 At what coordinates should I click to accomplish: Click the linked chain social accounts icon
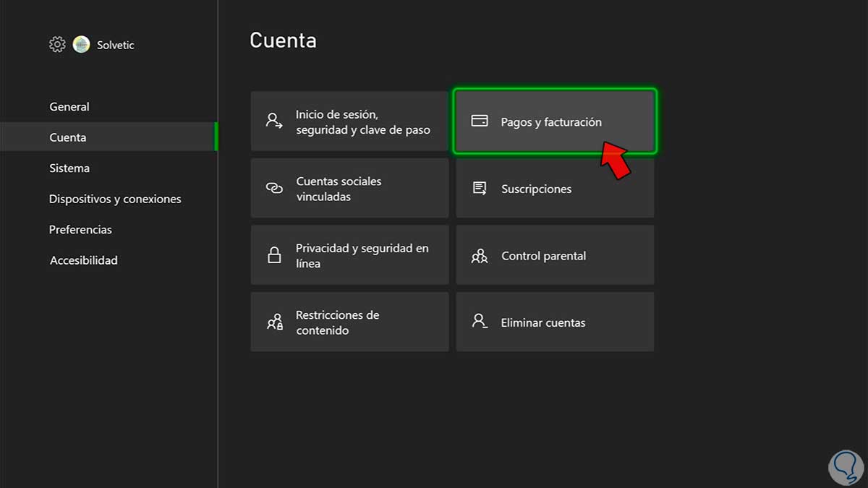click(x=274, y=188)
